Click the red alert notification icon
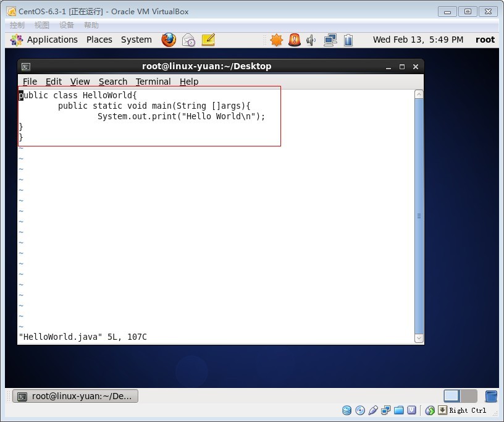Image resolution: width=504 pixels, height=422 pixels. point(294,40)
